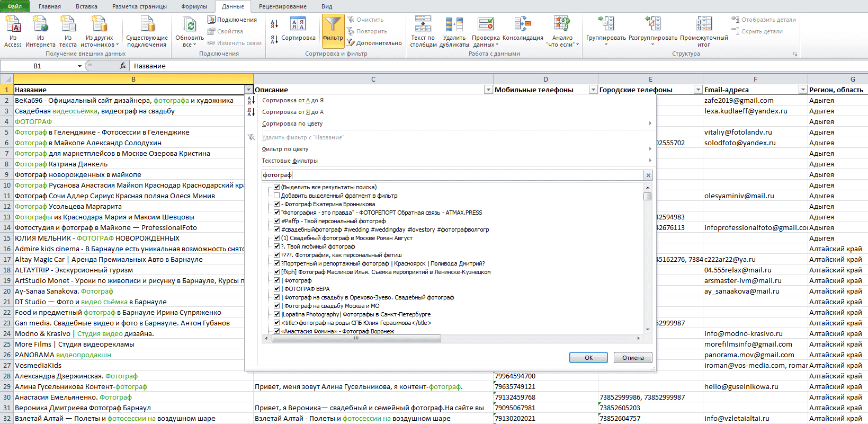
Task: Click the Вид tab
Action: point(327,6)
